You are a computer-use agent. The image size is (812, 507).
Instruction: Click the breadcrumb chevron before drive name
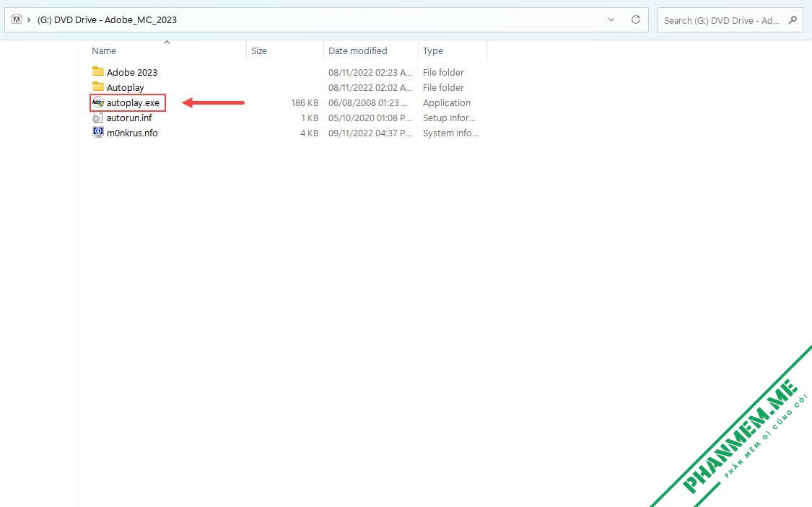pos(29,19)
